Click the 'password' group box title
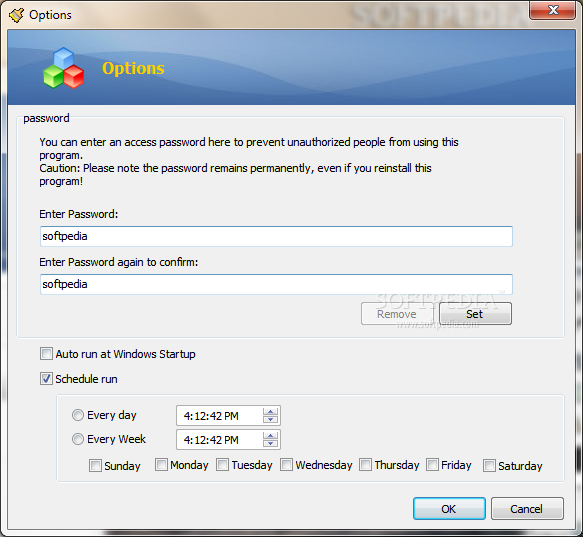The height and width of the screenshot is (537, 583). pyautogui.click(x=46, y=118)
